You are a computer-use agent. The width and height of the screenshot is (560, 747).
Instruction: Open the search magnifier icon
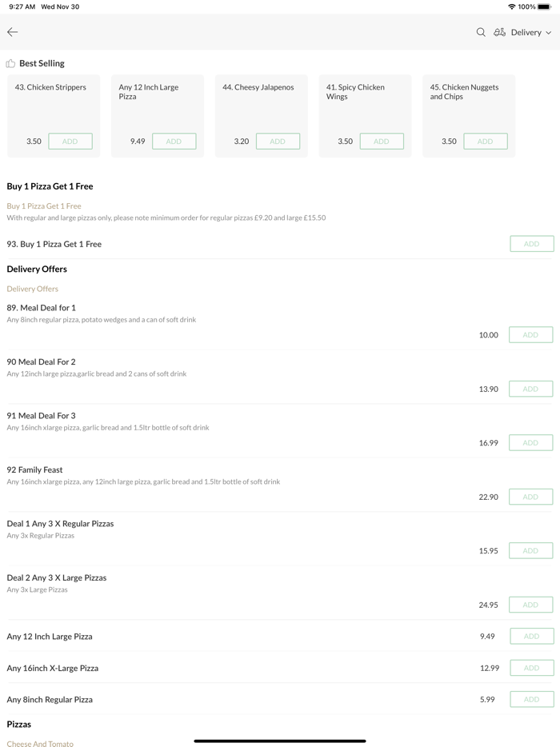[481, 32]
